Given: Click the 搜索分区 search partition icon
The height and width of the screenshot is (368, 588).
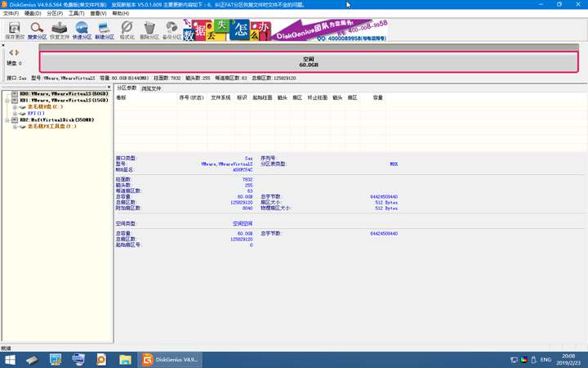Looking at the screenshot, I should pyautogui.click(x=38, y=31).
